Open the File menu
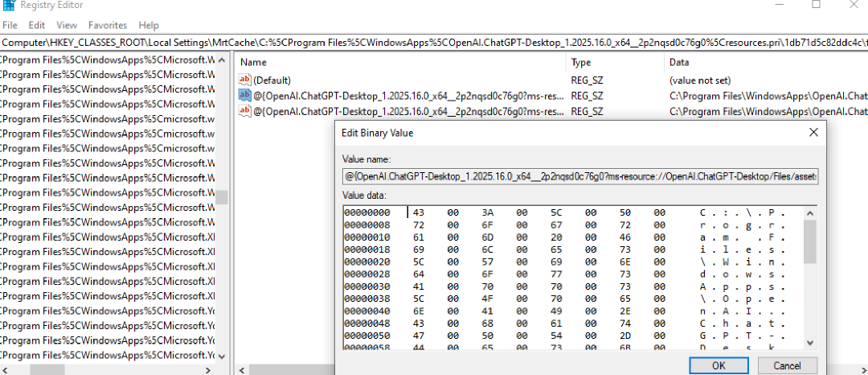This screenshot has height=375, width=868. pyautogui.click(x=10, y=25)
